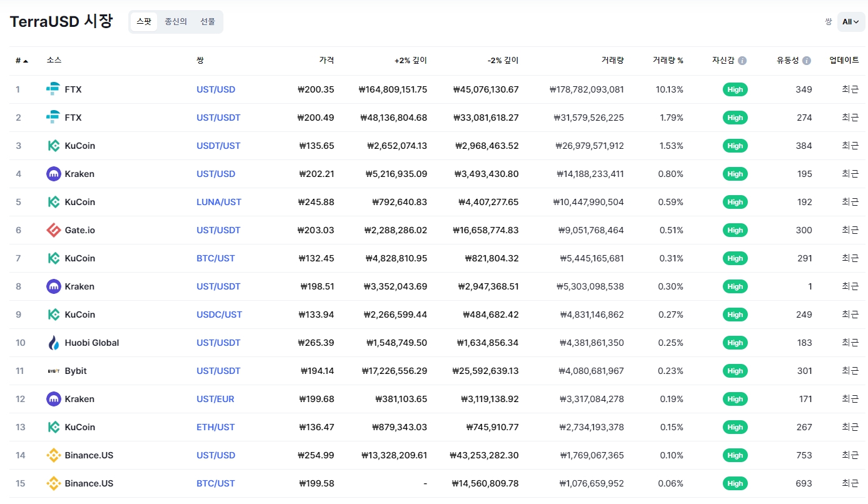The height and width of the screenshot is (504, 868).
Task: Click the Binance.US logo in row 14
Action: pyautogui.click(x=53, y=455)
